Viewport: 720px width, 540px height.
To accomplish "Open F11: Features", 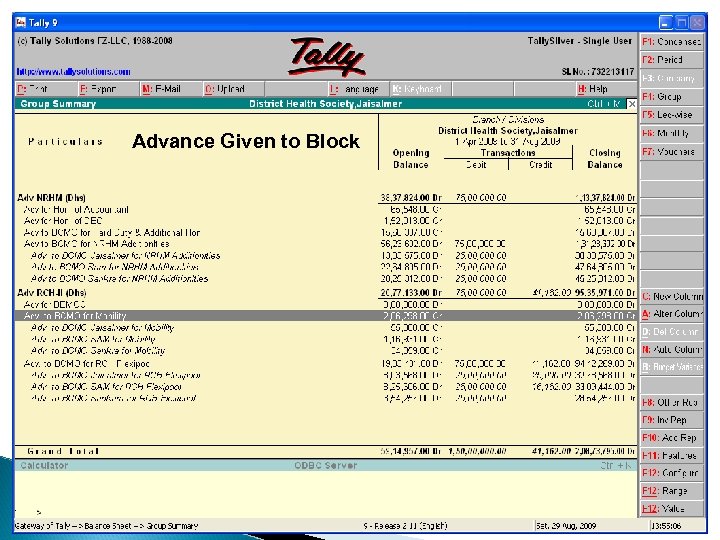I will click(671, 456).
